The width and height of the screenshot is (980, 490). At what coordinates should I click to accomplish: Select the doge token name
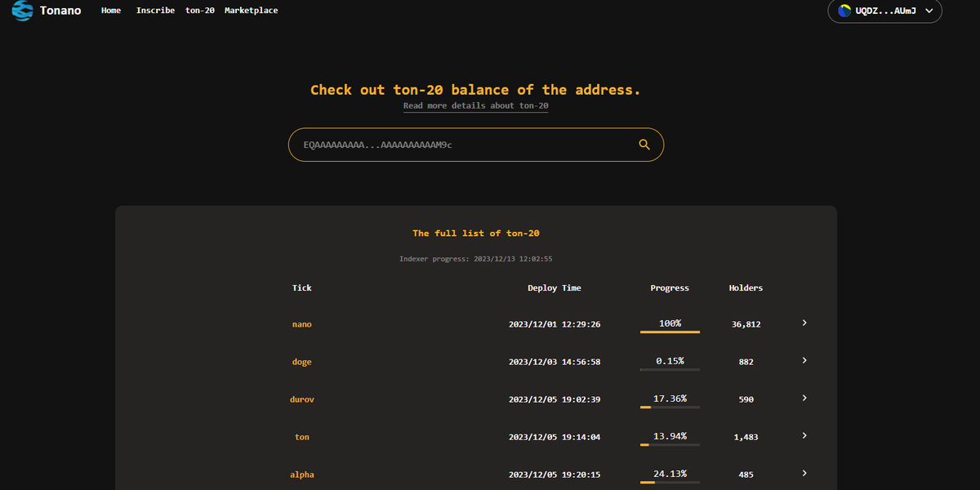(x=301, y=361)
